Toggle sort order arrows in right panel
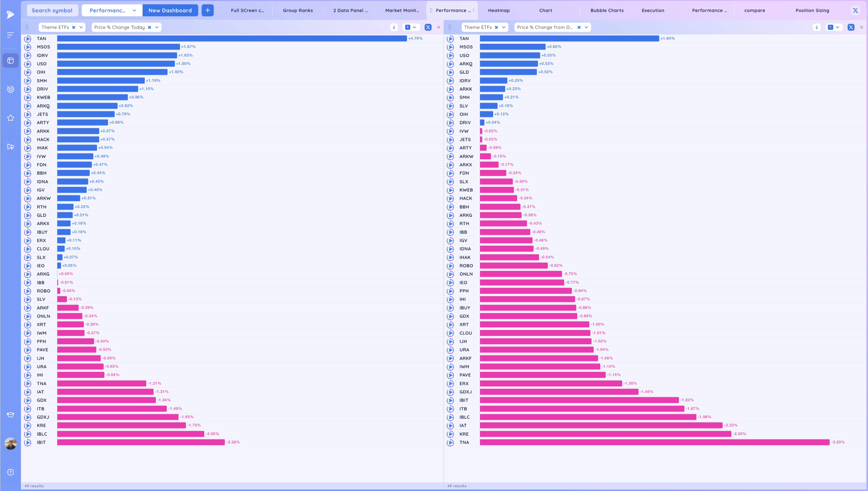868x491 pixels. [816, 27]
